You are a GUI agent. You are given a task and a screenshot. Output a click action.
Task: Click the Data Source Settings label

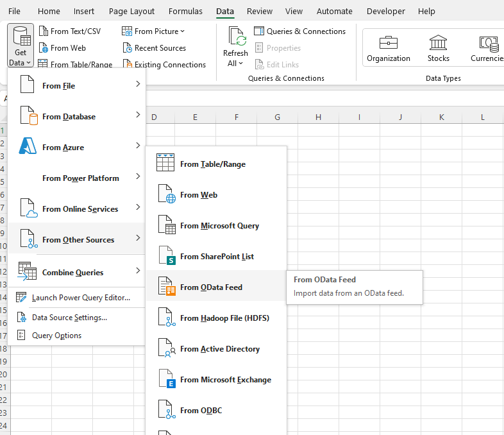[69, 318]
